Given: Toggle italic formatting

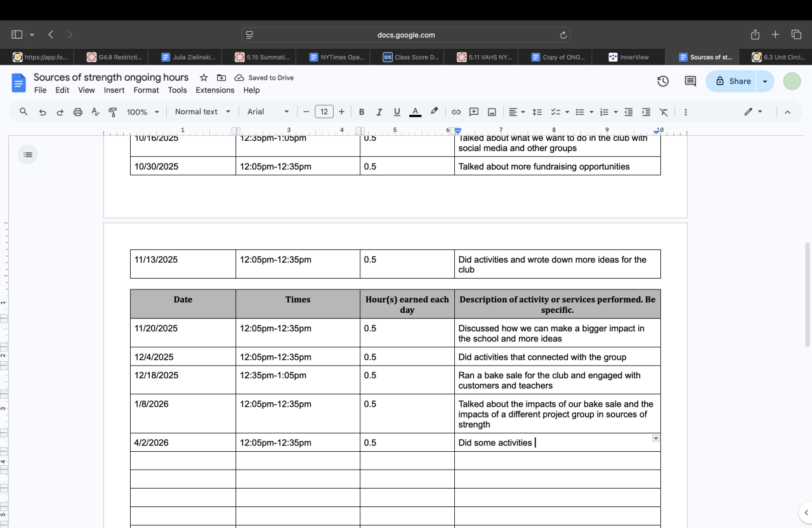Looking at the screenshot, I should click(x=379, y=112).
